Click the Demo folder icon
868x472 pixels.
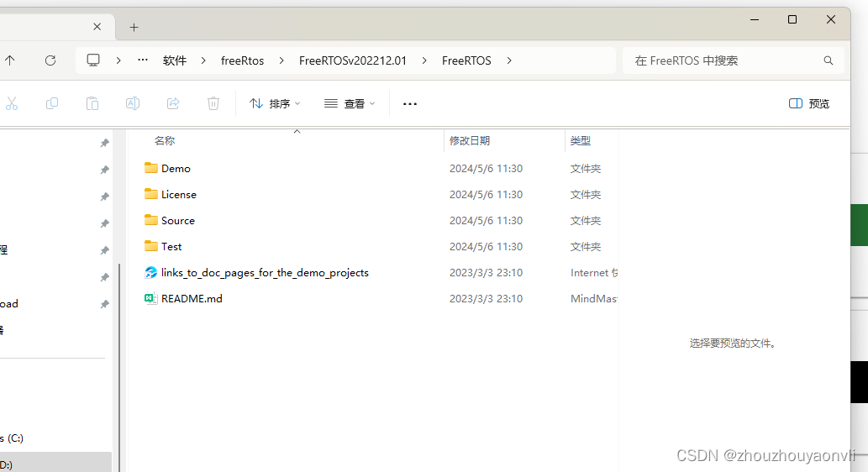[150, 168]
